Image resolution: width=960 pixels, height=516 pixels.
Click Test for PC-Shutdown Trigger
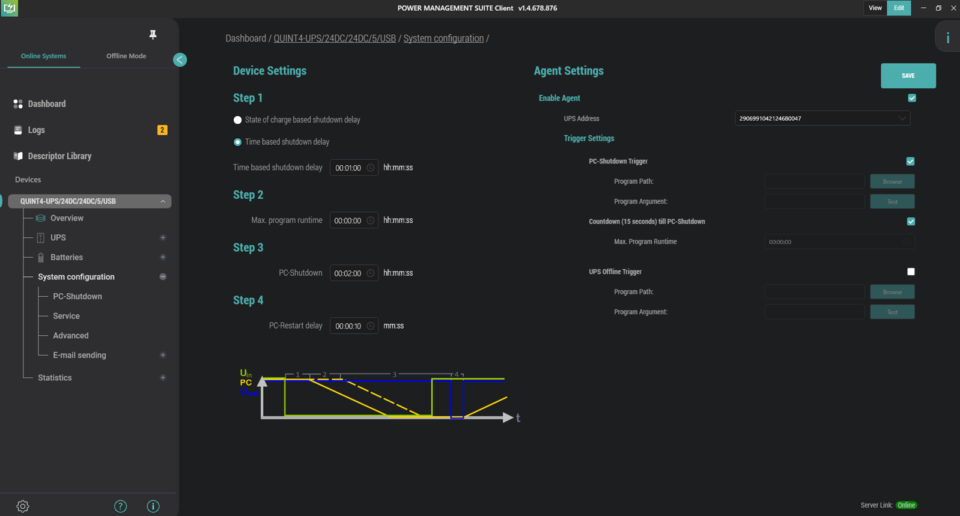click(892, 201)
